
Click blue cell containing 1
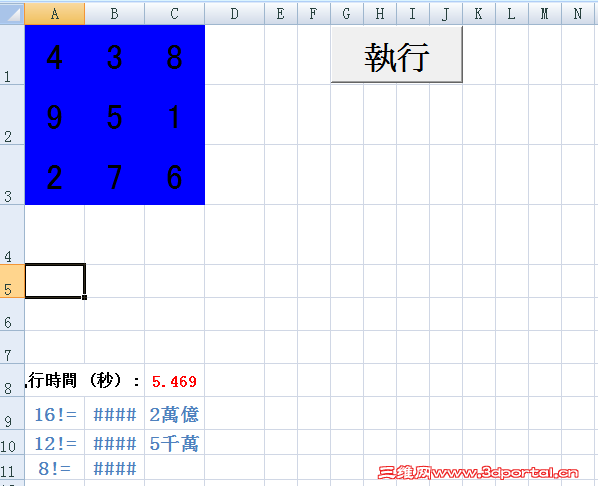(175, 114)
